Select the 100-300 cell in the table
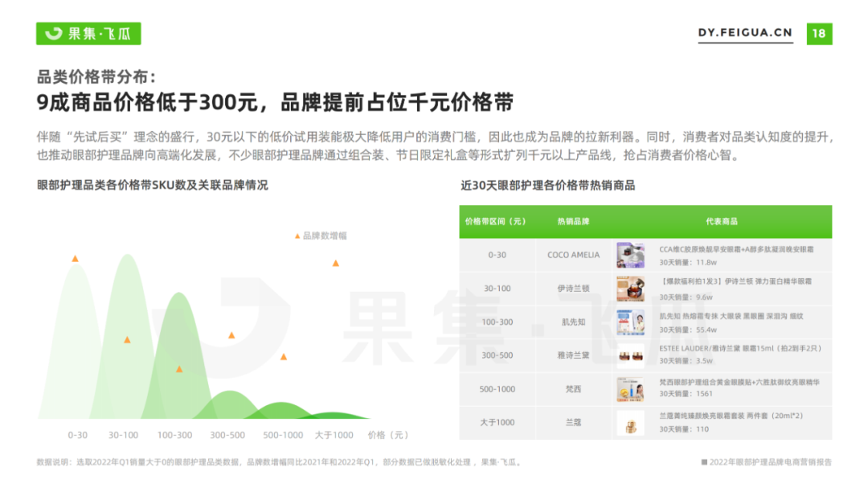Viewport: 868px width, 488px height. click(497, 322)
